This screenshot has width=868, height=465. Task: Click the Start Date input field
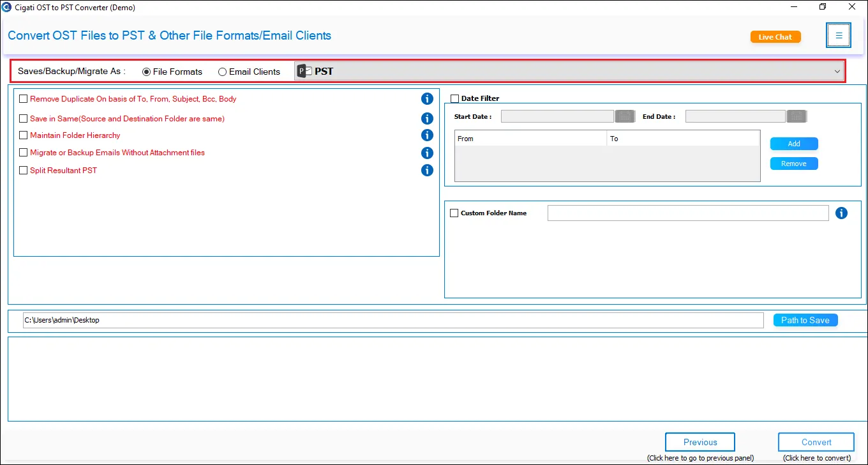pos(557,116)
